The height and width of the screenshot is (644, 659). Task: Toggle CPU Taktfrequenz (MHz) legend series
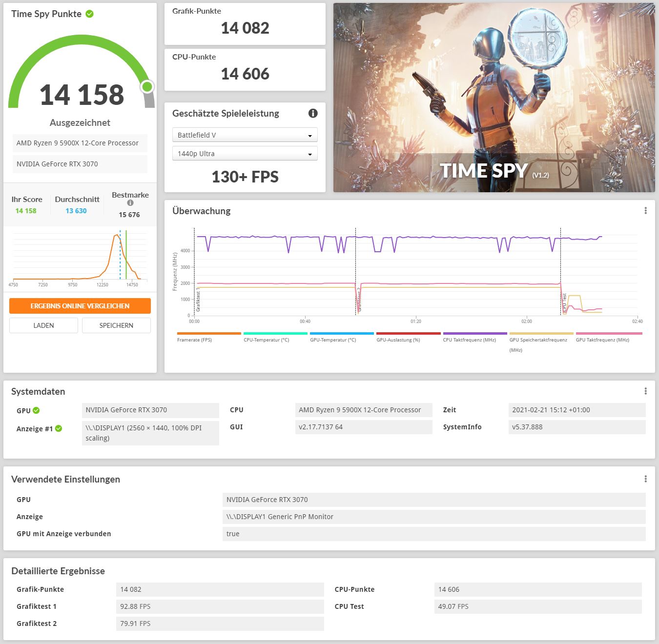(474, 337)
